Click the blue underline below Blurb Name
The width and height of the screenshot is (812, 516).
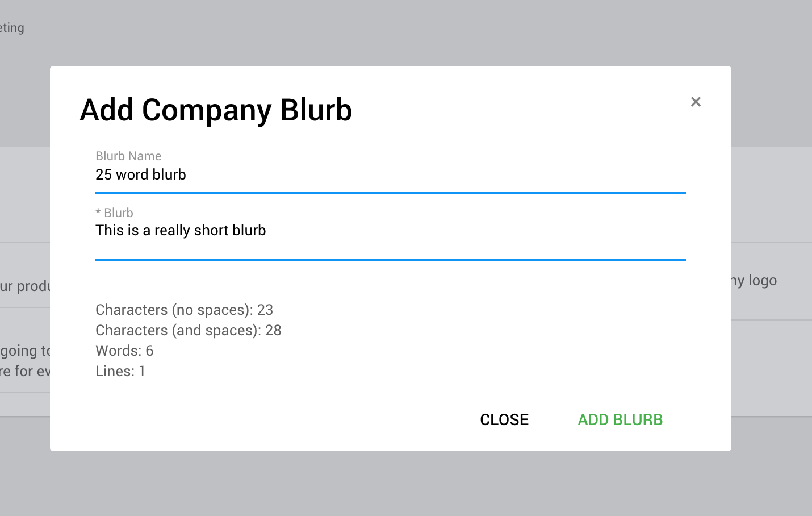[390, 193]
